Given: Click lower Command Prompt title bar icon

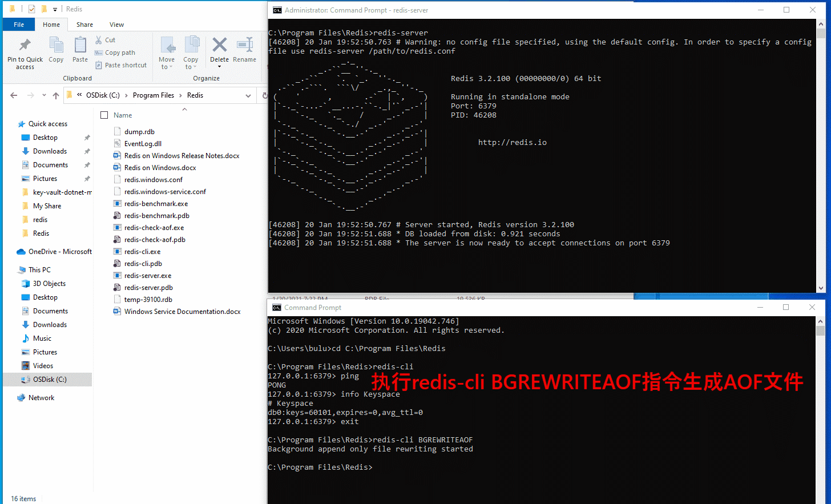Looking at the screenshot, I should click(277, 308).
